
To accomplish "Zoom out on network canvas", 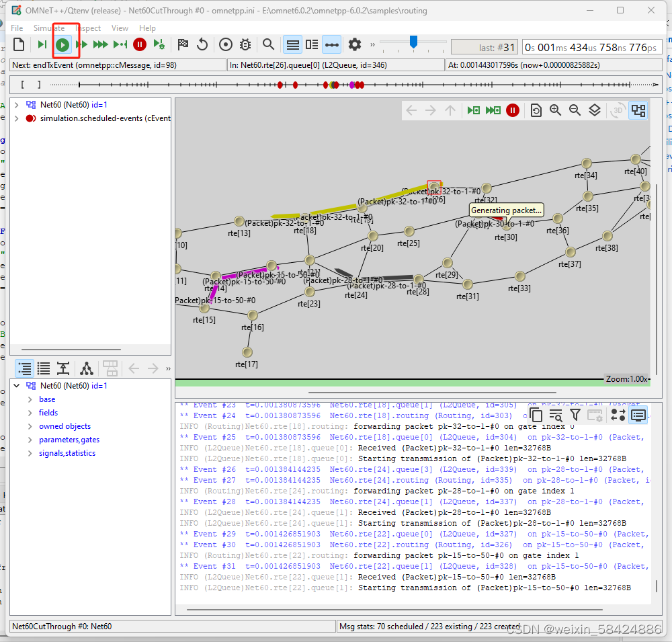I will click(x=575, y=110).
